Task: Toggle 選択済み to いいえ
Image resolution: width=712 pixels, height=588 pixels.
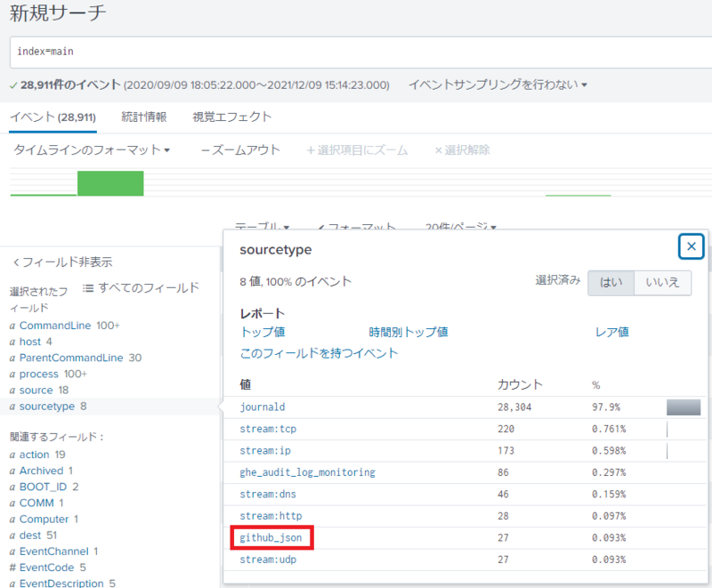Action: click(662, 283)
